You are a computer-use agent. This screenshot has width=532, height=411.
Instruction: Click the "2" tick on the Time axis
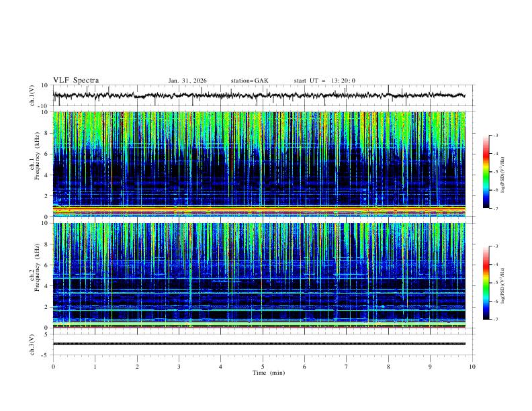coord(137,367)
